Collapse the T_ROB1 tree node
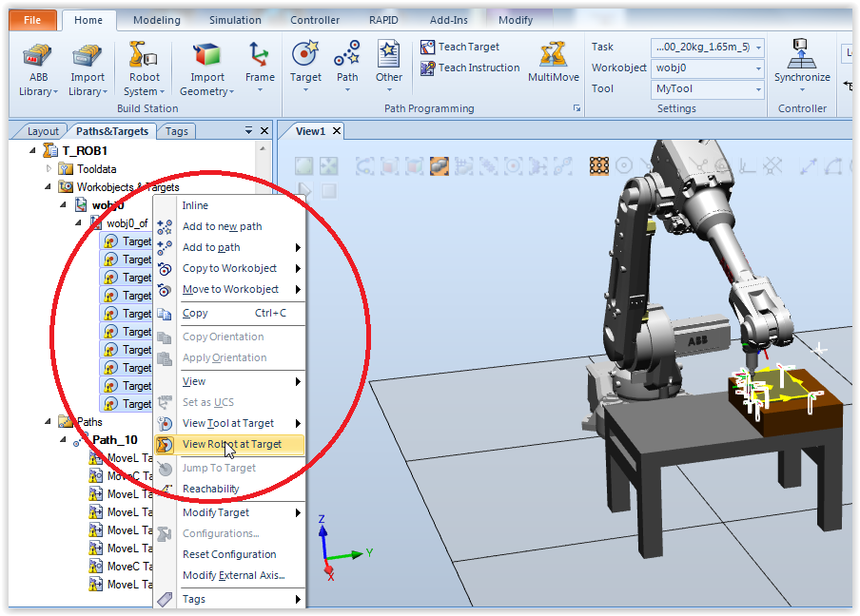This screenshot has height=616, width=860. [x=32, y=150]
